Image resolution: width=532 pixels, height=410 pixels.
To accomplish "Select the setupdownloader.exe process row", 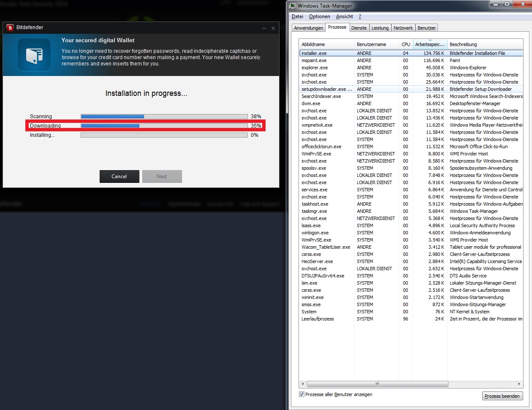I will tap(411, 89).
